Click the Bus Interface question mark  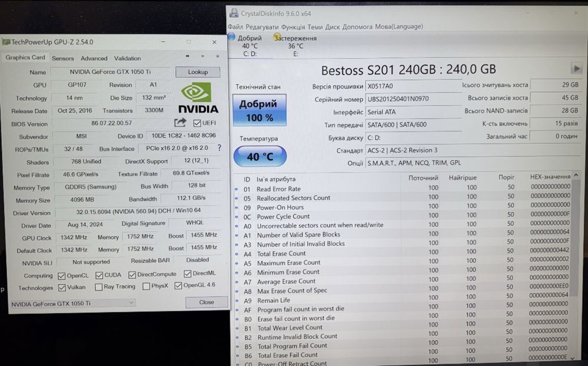click(220, 147)
